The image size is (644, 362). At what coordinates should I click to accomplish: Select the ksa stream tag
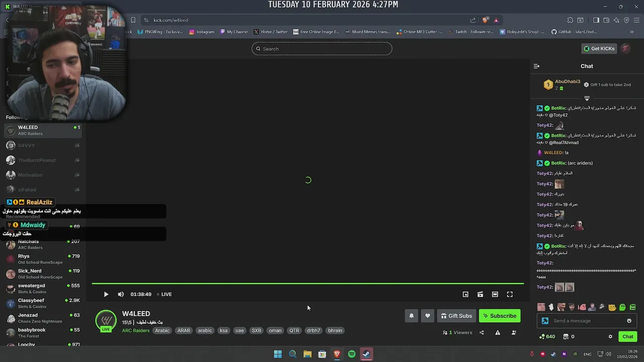coord(224,330)
